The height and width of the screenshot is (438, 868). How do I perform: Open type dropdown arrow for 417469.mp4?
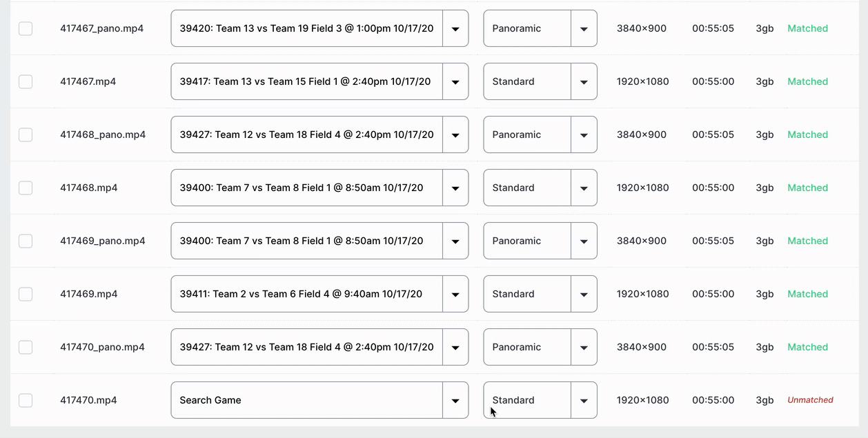pos(584,294)
